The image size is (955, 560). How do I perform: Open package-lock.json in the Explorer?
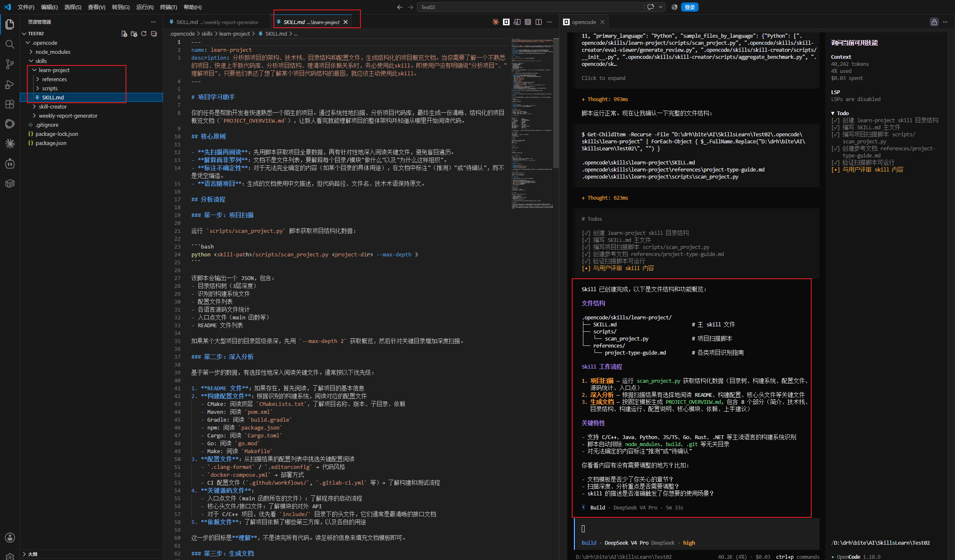click(92, 134)
